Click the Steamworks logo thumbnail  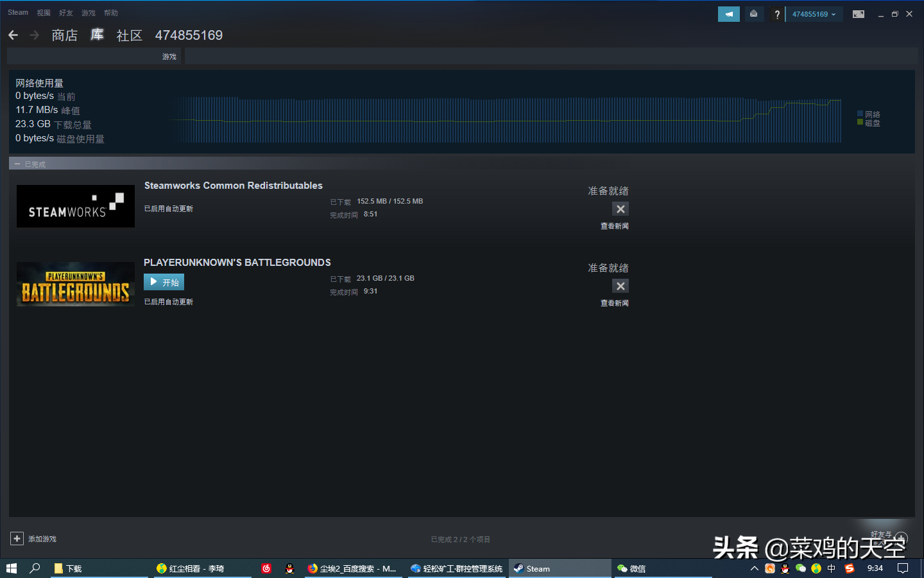click(76, 206)
